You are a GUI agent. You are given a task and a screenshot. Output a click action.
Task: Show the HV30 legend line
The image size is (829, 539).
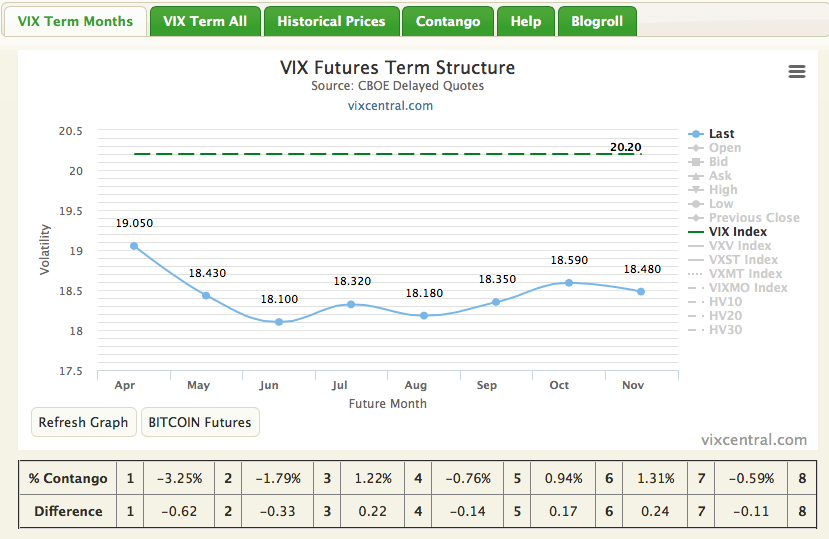[725, 330]
